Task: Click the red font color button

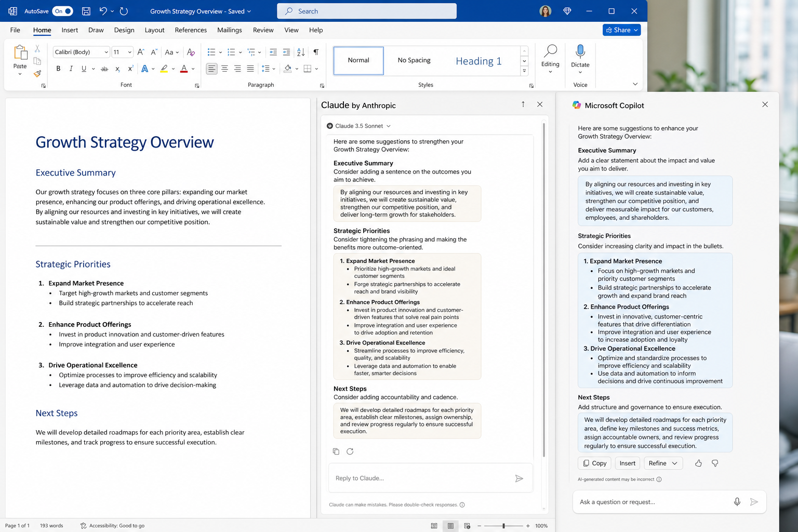Action: pyautogui.click(x=183, y=69)
